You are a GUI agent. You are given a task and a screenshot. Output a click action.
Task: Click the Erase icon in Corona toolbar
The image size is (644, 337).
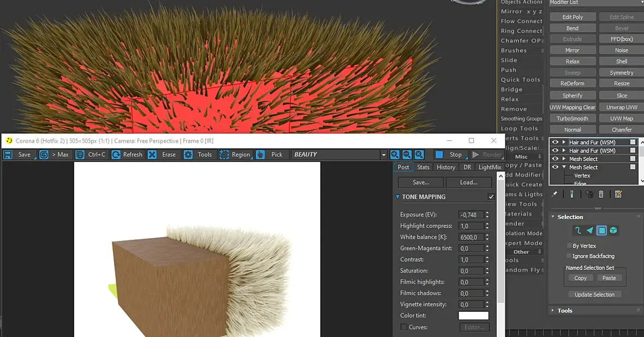[x=152, y=155]
